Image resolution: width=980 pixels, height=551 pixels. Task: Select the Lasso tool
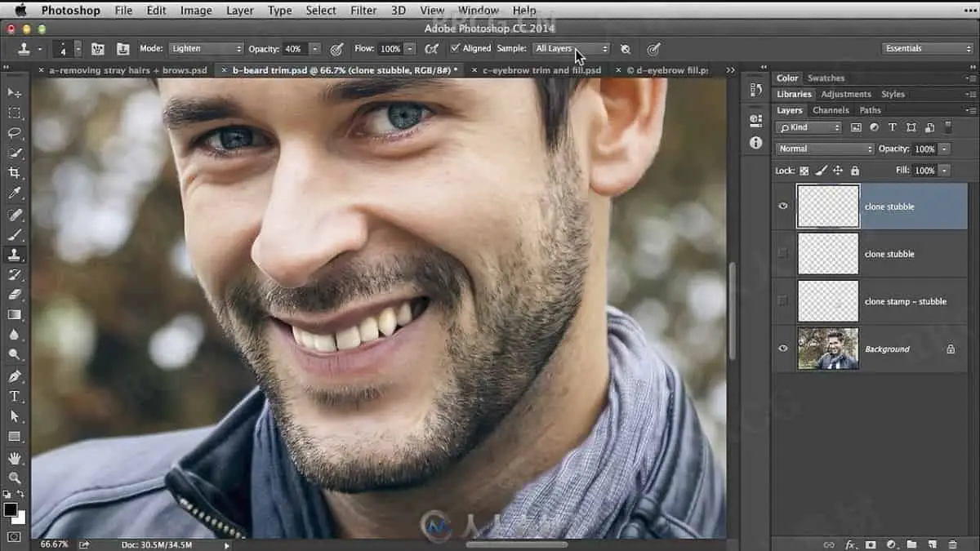(x=15, y=132)
